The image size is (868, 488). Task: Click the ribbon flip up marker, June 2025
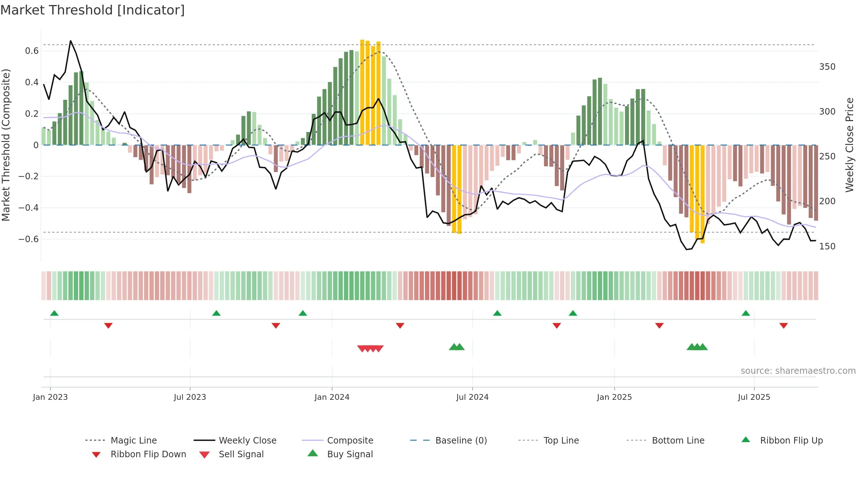(746, 313)
